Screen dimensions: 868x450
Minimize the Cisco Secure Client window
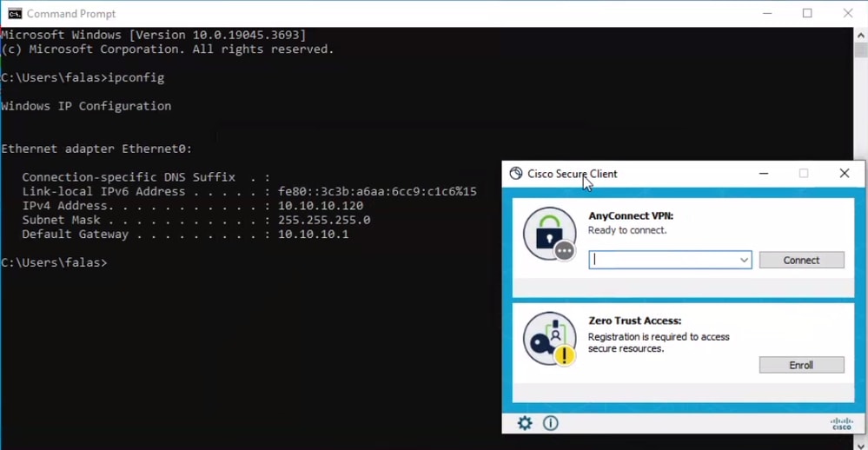coord(764,173)
